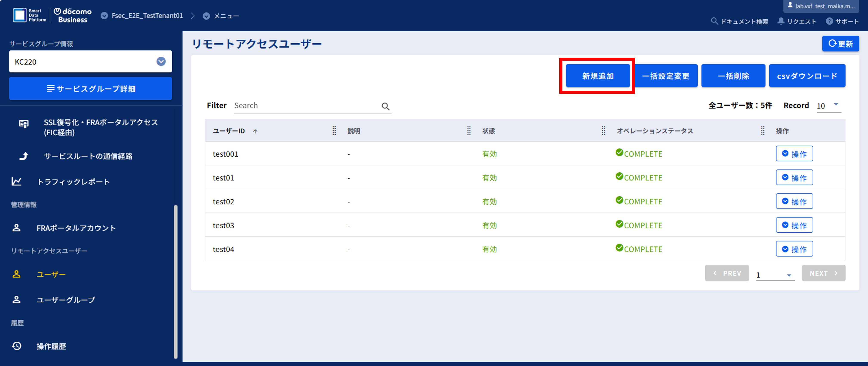
Task: Select FRAポータルアカウント in sidebar
Action: tap(76, 228)
